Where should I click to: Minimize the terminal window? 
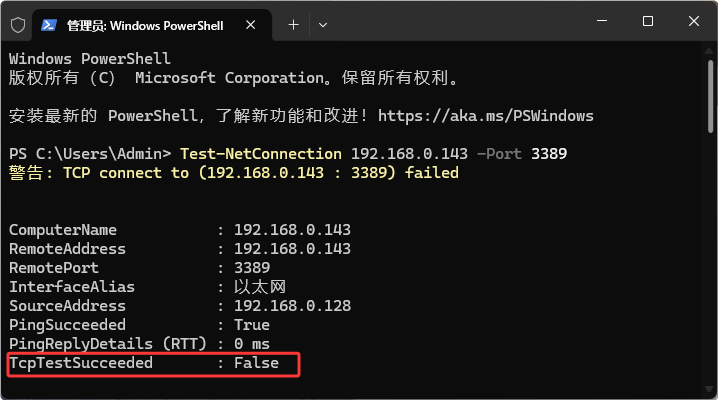(x=601, y=22)
